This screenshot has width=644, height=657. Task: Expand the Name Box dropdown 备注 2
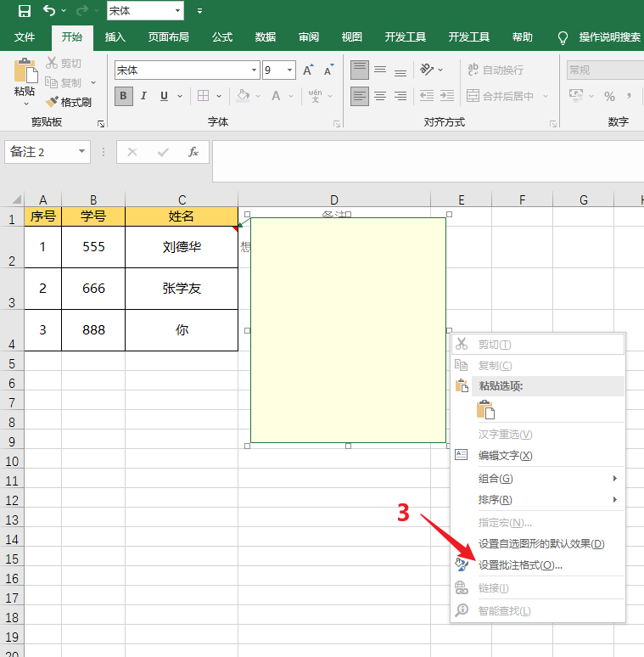click(x=81, y=152)
